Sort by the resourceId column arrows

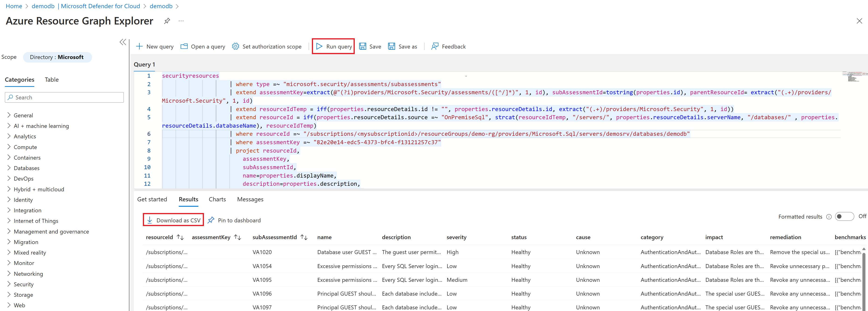pos(180,238)
